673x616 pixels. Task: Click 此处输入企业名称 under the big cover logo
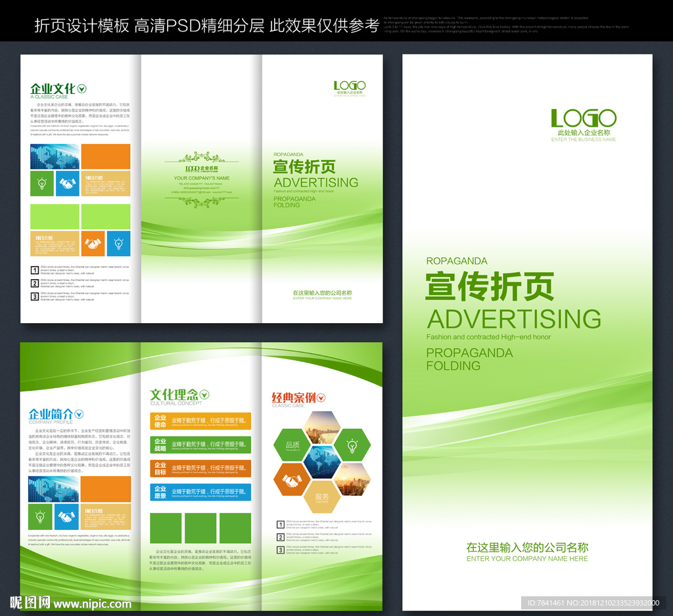pyautogui.click(x=584, y=133)
